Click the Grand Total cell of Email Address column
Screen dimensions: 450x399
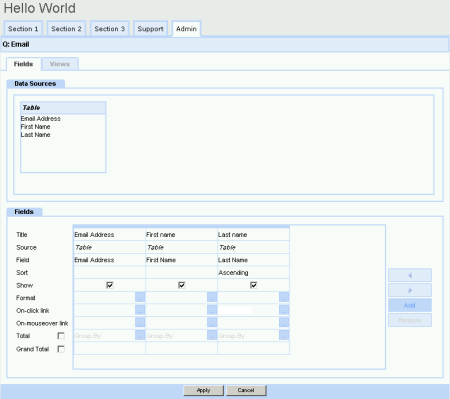point(109,348)
